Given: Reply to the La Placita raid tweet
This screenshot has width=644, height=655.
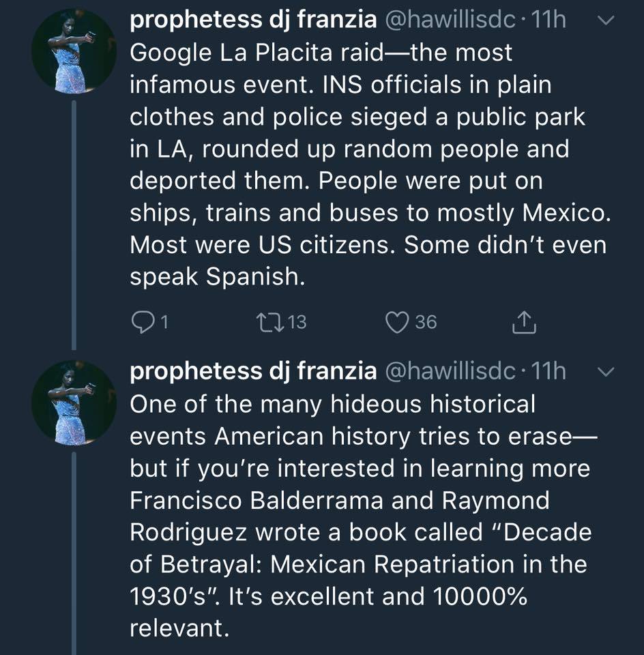Looking at the screenshot, I should pos(140,322).
